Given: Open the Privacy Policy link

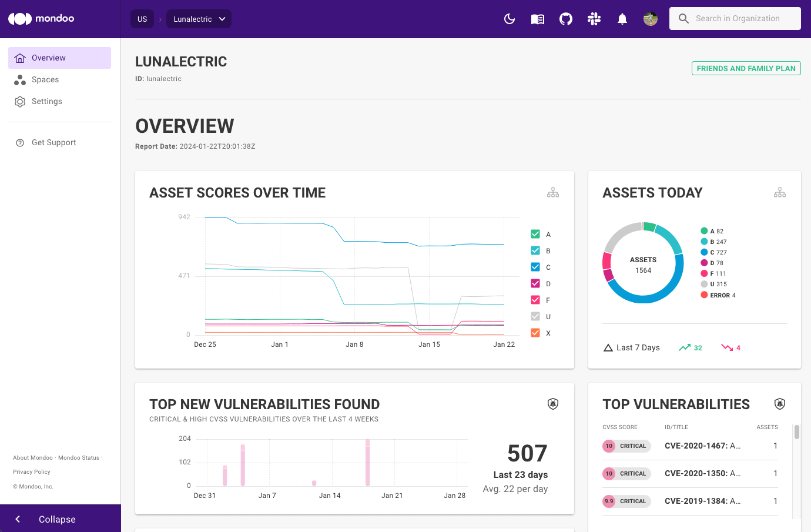Looking at the screenshot, I should tap(31, 471).
